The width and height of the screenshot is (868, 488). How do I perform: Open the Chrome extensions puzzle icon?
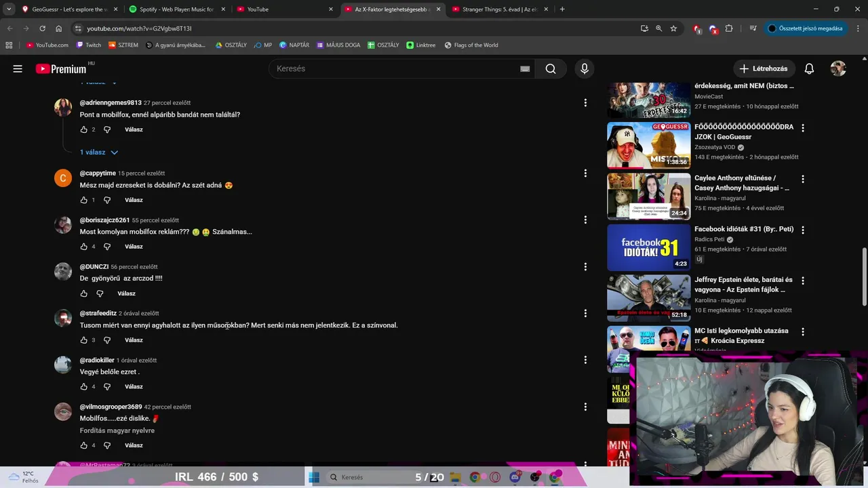[729, 28]
